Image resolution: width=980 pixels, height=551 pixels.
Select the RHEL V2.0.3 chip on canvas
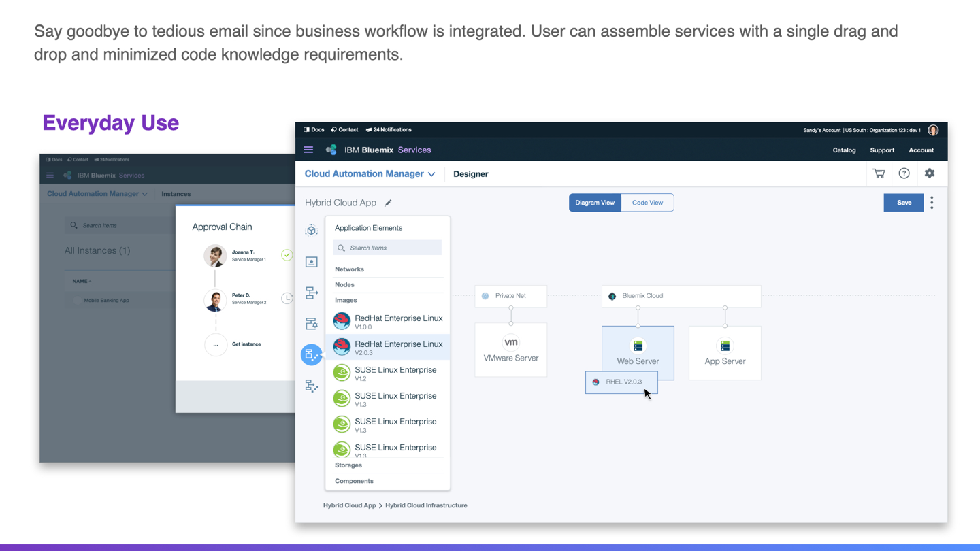(x=621, y=382)
